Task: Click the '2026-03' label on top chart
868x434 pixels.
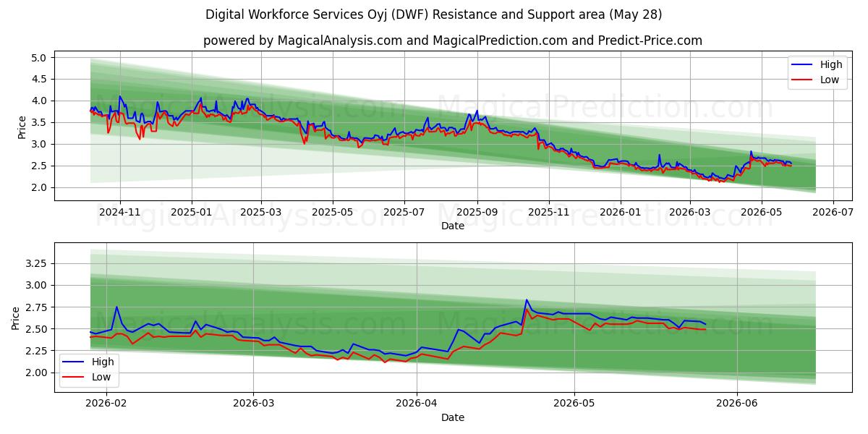Action: 690,213
